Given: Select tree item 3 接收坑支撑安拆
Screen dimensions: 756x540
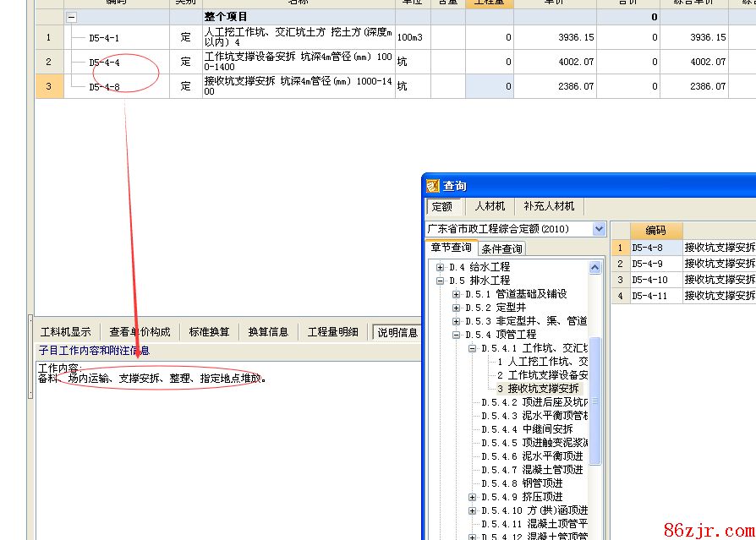Looking at the screenshot, I should [x=542, y=388].
